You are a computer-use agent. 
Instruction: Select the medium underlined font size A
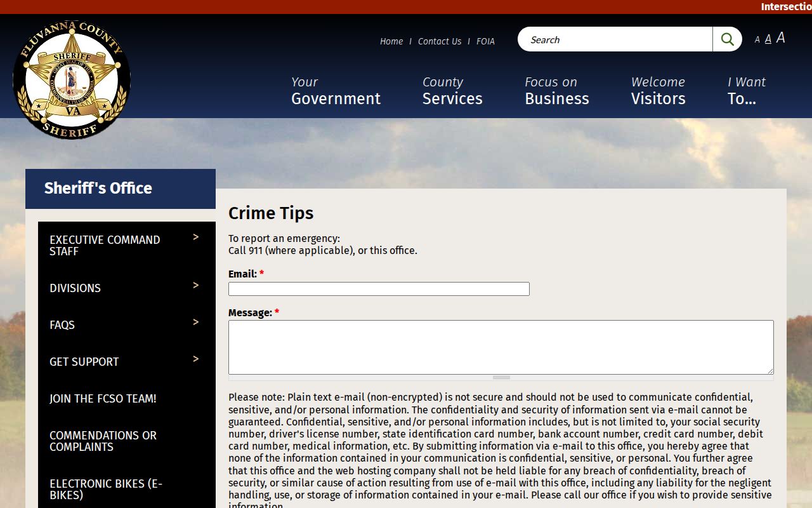768,39
